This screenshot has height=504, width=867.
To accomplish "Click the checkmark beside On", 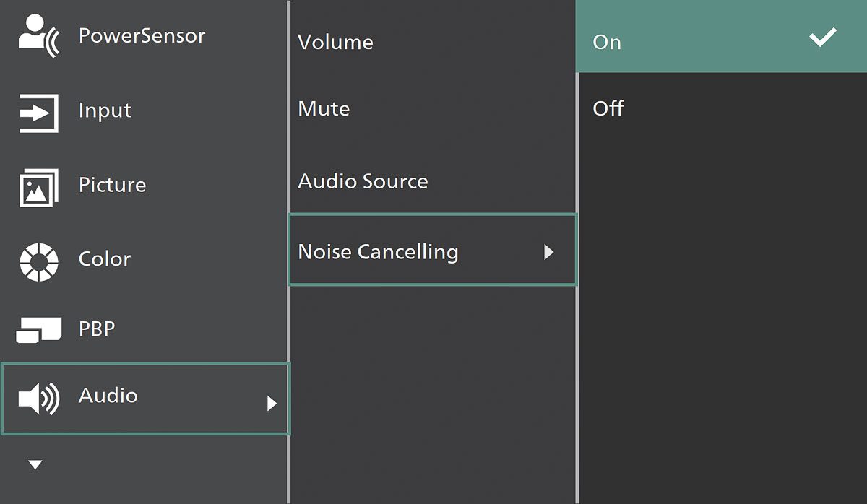I will point(822,38).
